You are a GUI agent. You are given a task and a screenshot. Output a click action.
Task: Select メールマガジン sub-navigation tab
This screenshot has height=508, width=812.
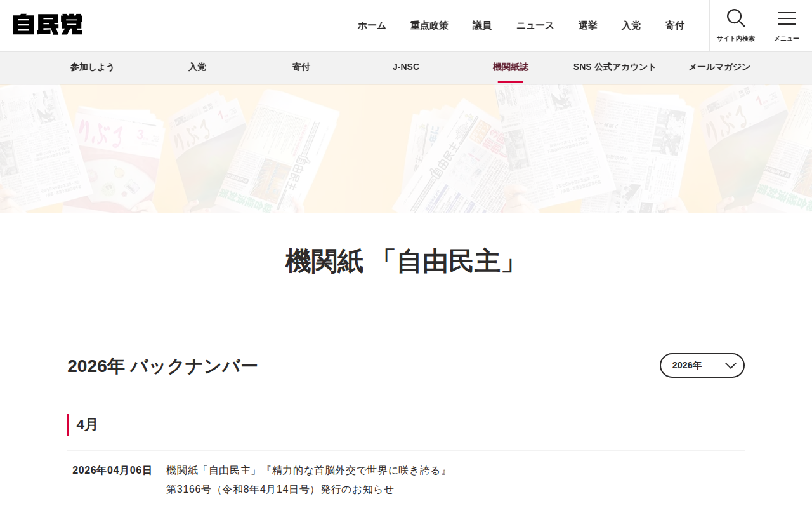tap(719, 67)
